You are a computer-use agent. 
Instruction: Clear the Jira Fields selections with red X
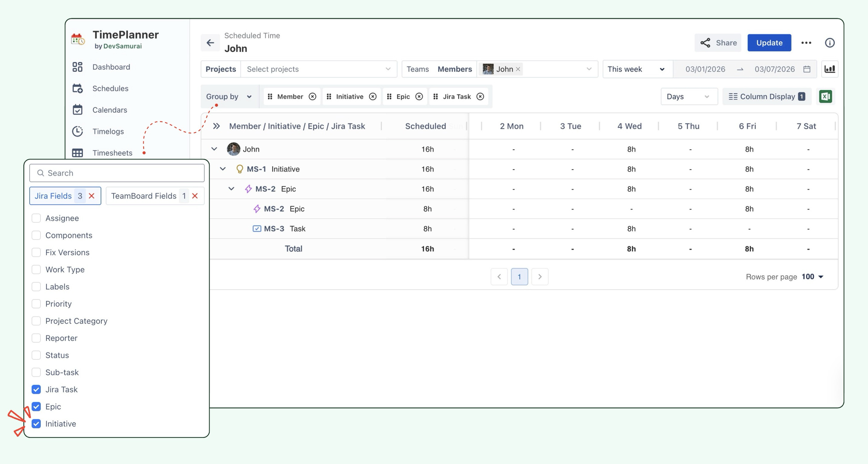(x=92, y=196)
